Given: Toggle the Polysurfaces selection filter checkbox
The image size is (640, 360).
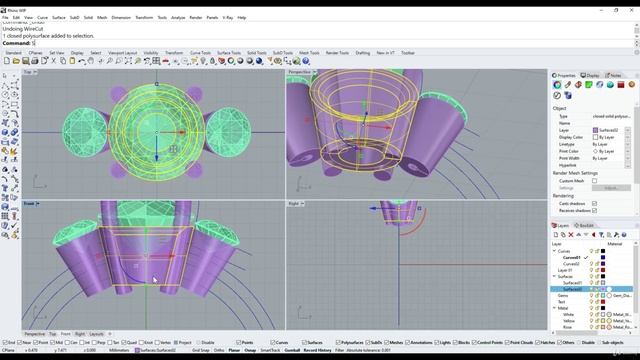Looking at the screenshot, I should click(x=338, y=342).
